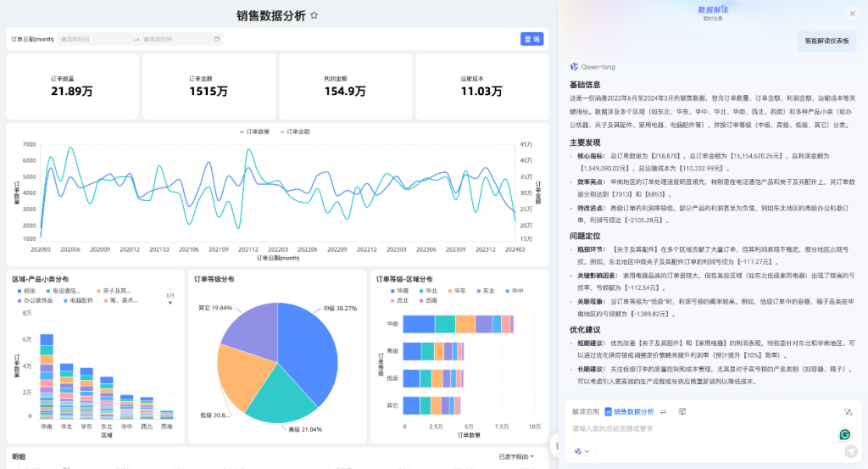Viewport: 868px width, 469px height.
Task: Open the AI model selector dropdown
Action: [582, 451]
